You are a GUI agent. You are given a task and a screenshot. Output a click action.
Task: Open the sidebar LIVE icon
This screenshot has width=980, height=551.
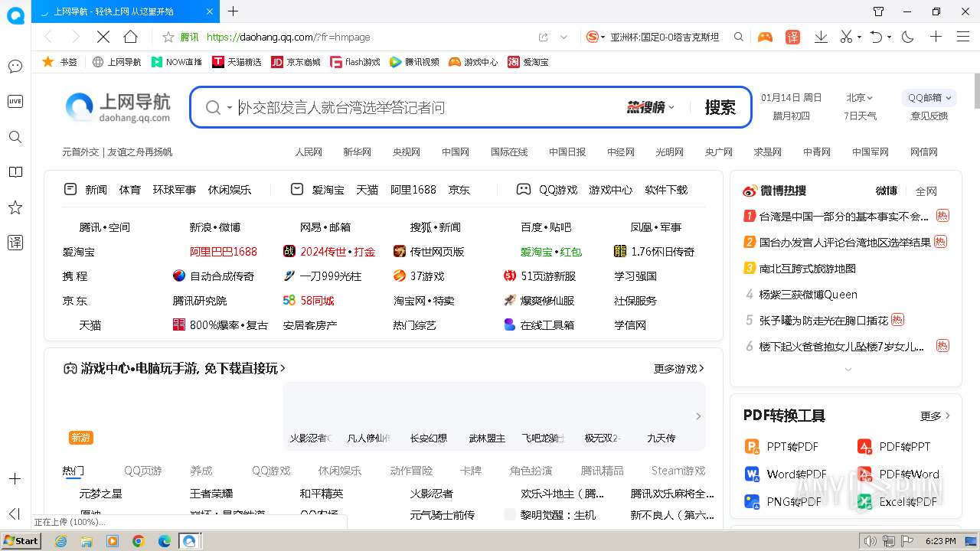tap(15, 102)
